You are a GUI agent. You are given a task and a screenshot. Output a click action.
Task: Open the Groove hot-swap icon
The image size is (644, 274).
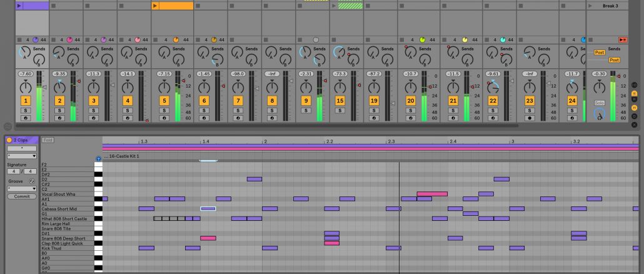point(31,181)
